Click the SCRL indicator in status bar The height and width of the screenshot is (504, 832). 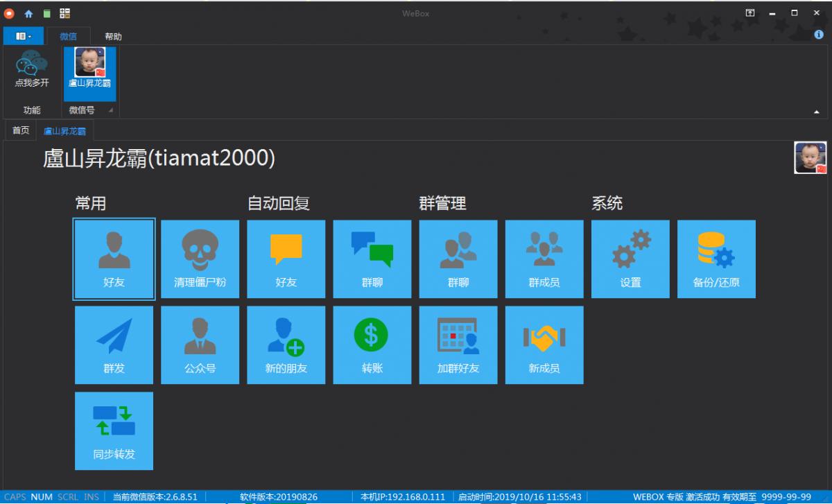(68, 497)
